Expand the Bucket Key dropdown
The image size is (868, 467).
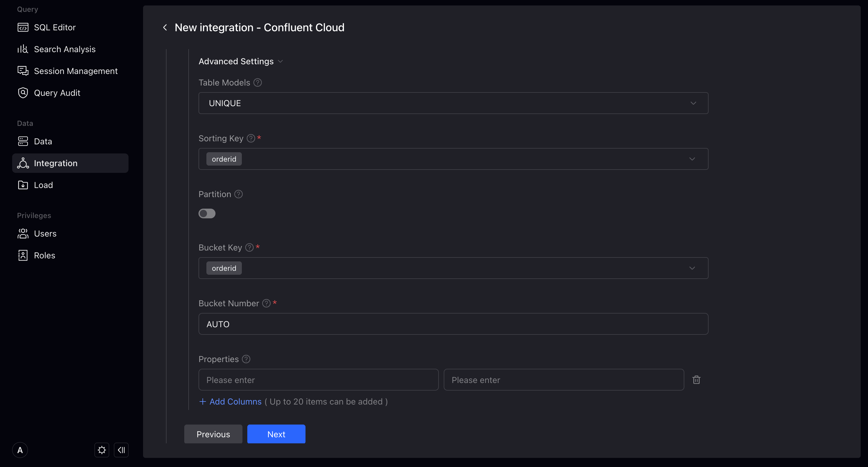[692, 268]
